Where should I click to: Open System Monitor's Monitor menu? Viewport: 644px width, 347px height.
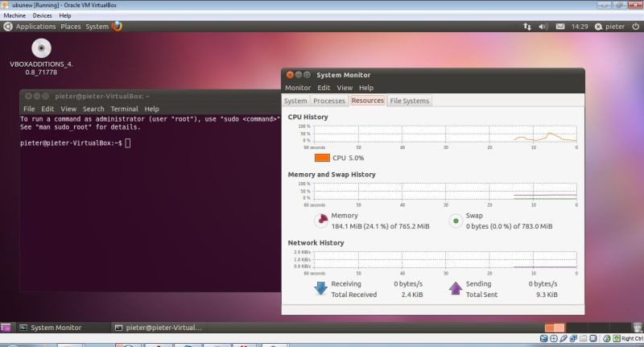[298, 88]
